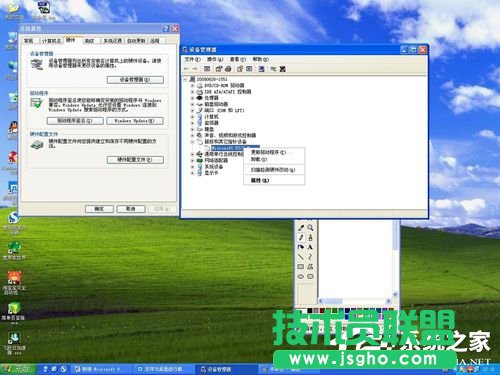Click the 设备管理器(D) button
Viewport: 500px width, 375px height.
(x=135, y=80)
